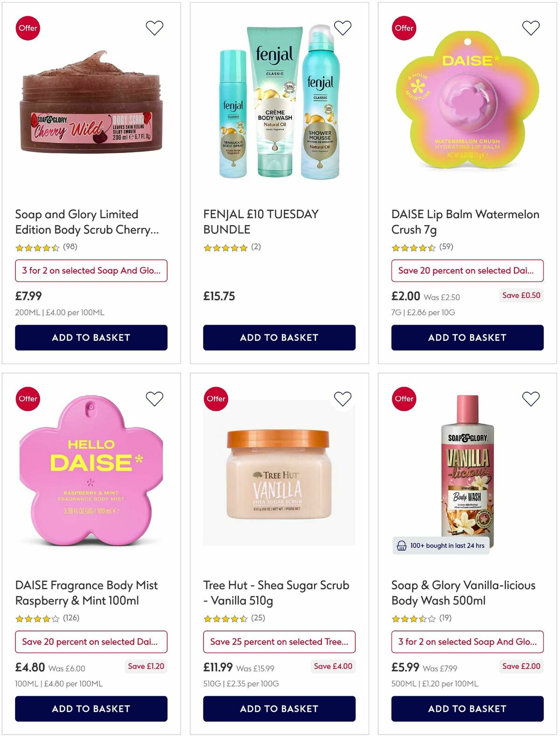Click the heart icon on FENJAL Tuesday bundle
This screenshot has width=560, height=736.
click(343, 28)
